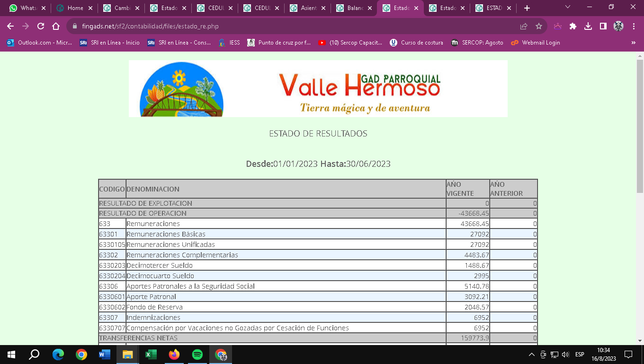This screenshot has width=644, height=364.
Task: Open the Webmail Login bookmark
Action: (536, 43)
